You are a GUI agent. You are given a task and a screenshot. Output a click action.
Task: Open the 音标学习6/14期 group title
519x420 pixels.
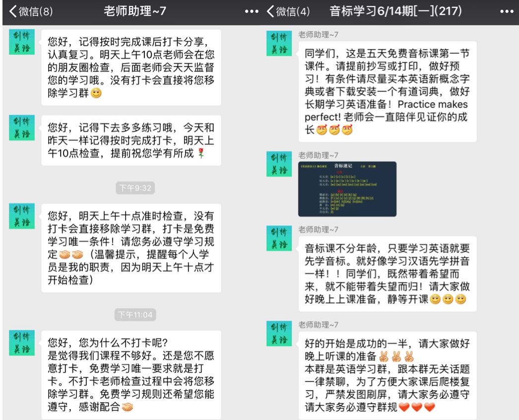coord(395,11)
